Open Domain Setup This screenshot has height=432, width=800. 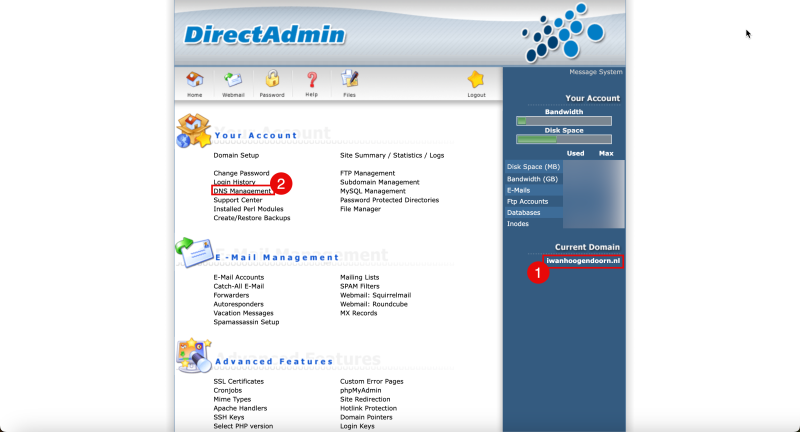(x=236, y=155)
